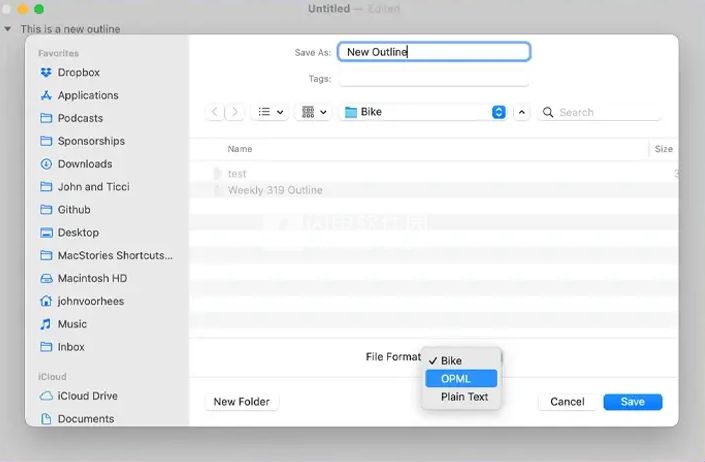The width and height of the screenshot is (705, 462).
Task: Click the Github folder icon
Action: 46,209
